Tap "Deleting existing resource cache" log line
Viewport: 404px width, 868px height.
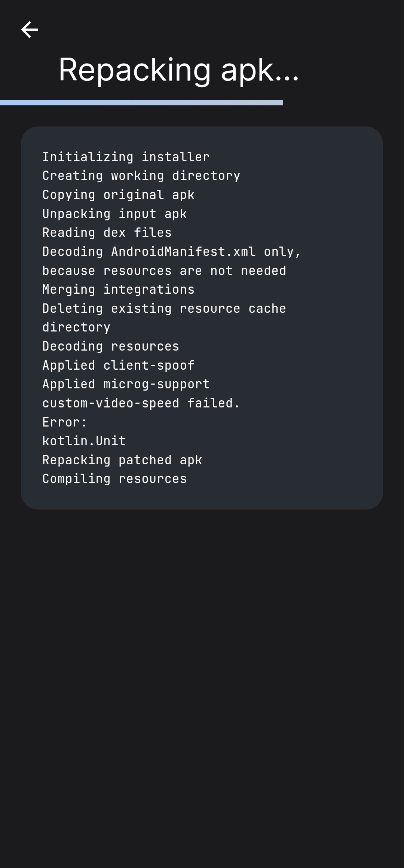[x=164, y=309]
